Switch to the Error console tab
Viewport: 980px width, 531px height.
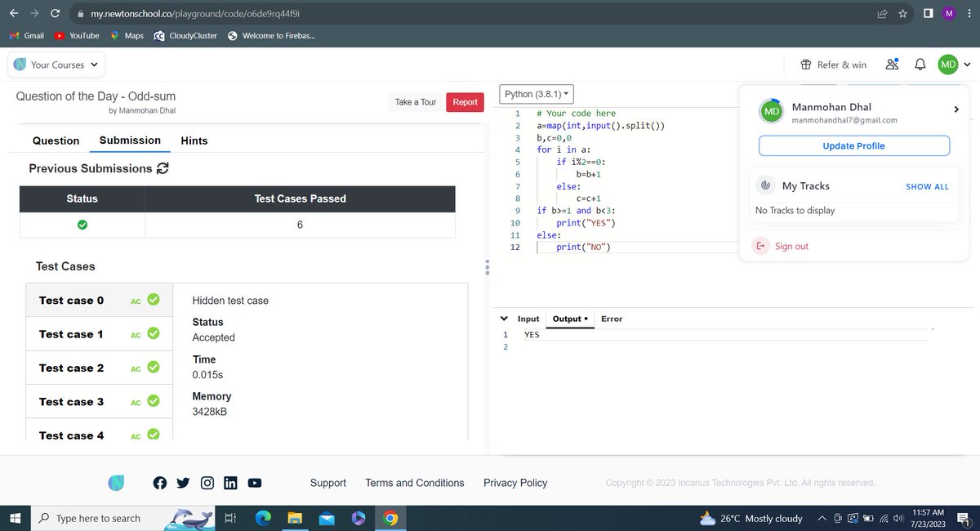coord(612,319)
